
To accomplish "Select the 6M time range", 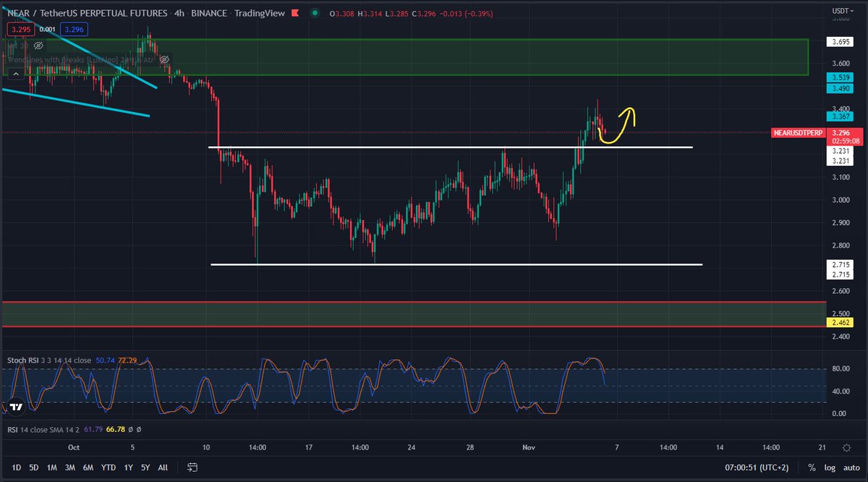I will [88, 468].
